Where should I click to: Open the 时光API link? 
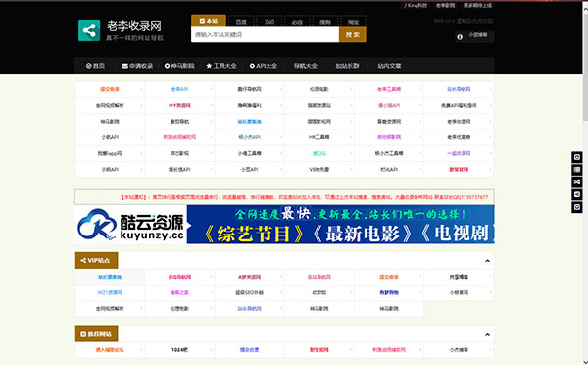click(389, 170)
